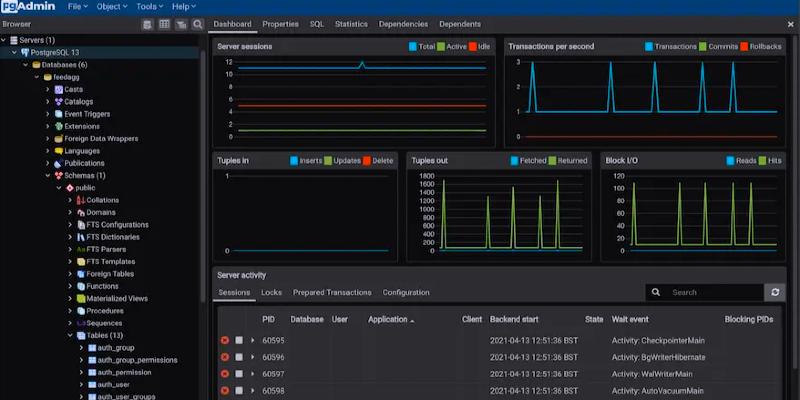This screenshot has width=800, height=400.
Task: Click the View Data grid icon
Action: pyautogui.click(x=163, y=24)
